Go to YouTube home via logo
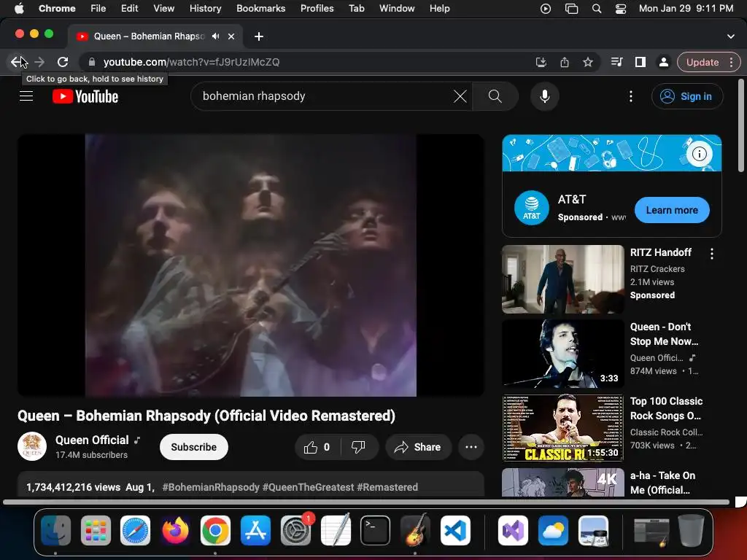Viewport: 747px width, 560px height. [85, 96]
